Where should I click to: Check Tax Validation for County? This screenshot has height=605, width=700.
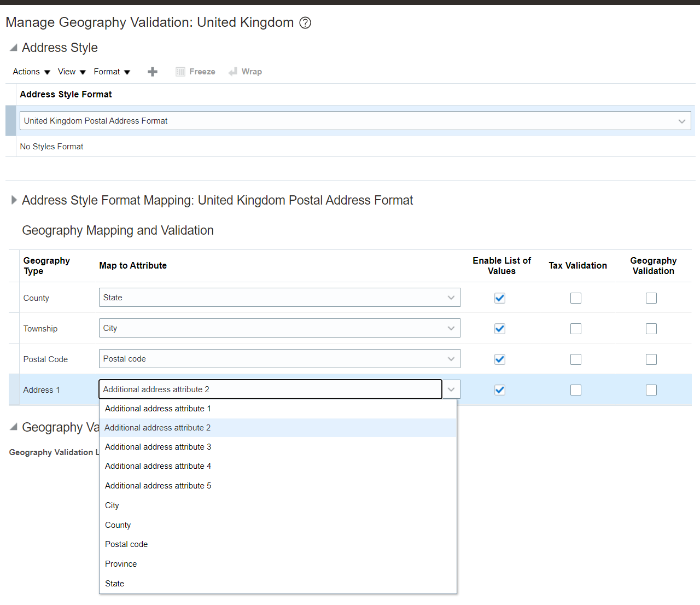(x=576, y=298)
